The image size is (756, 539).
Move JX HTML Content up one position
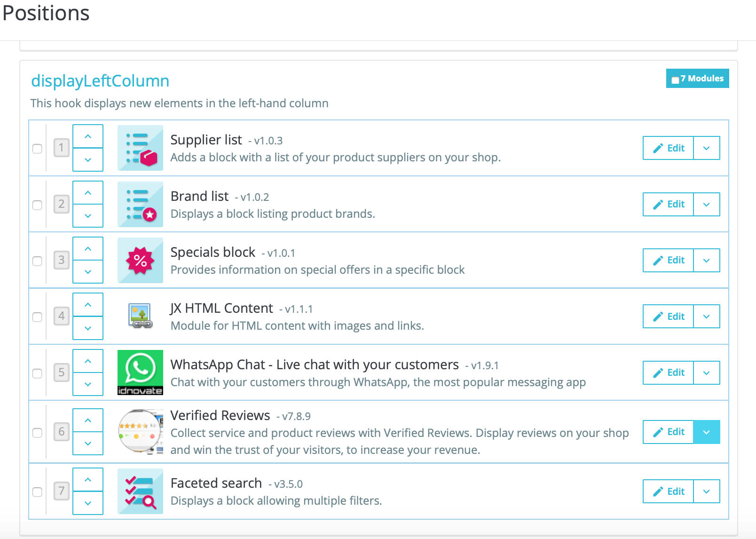88,305
